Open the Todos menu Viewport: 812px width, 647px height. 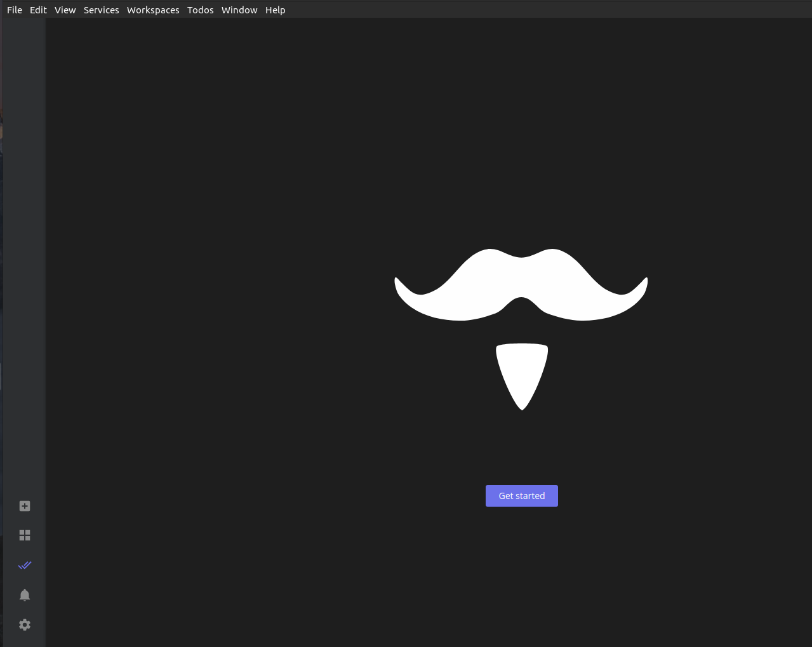pyautogui.click(x=201, y=10)
